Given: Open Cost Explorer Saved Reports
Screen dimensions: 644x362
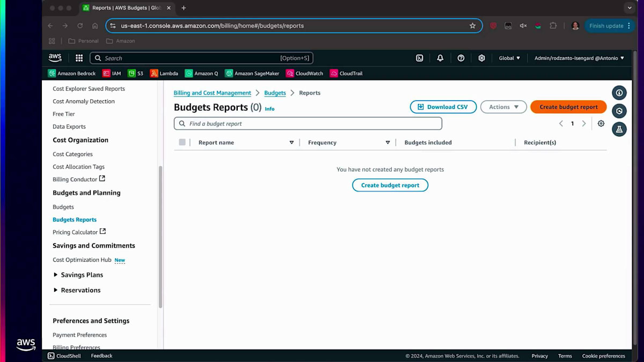Looking at the screenshot, I should [x=89, y=88].
